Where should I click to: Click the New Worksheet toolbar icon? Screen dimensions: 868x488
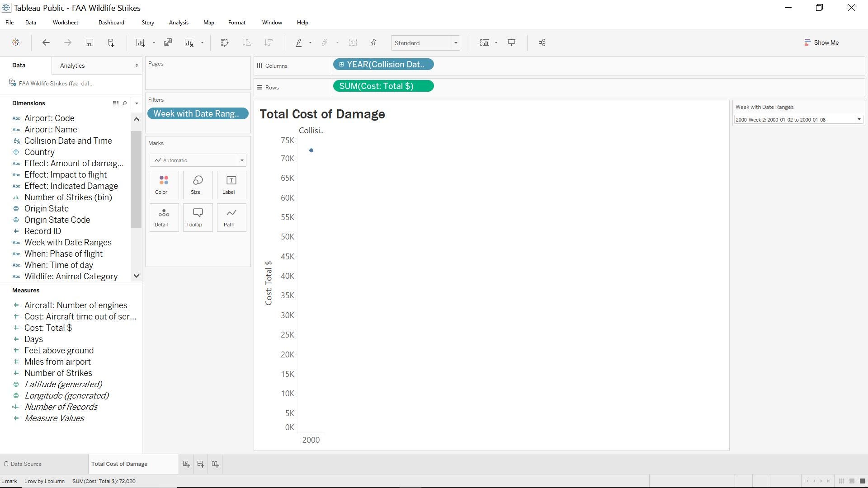tap(141, 42)
